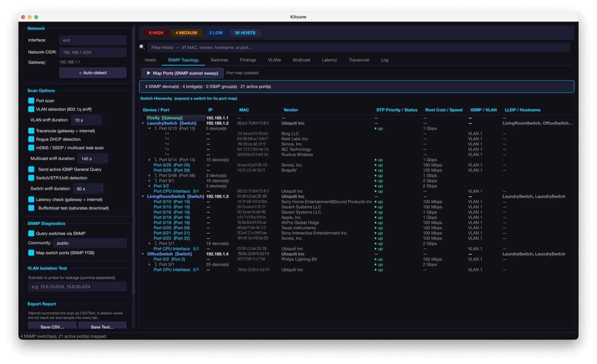Sort by the MAC column header
Viewport: 597px width, 364px height.
click(244, 110)
